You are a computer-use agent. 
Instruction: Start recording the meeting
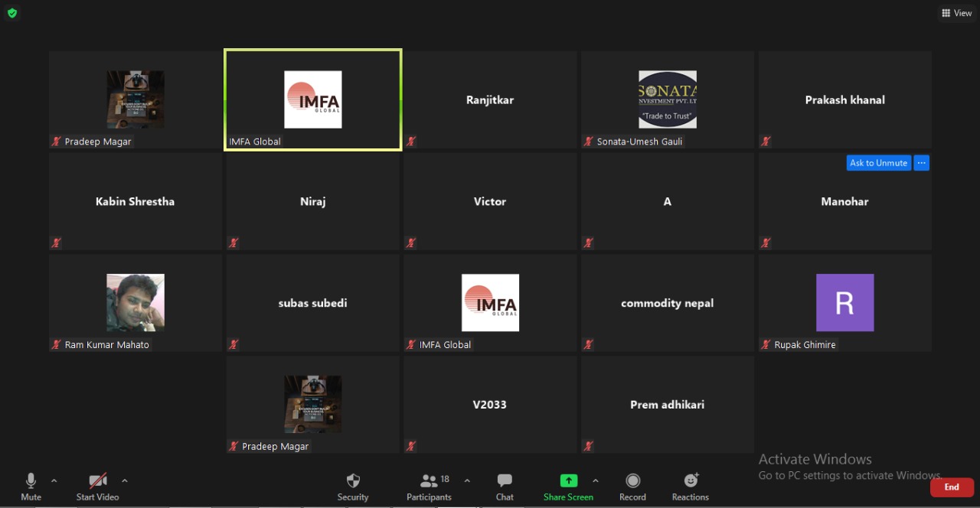pos(632,487)
